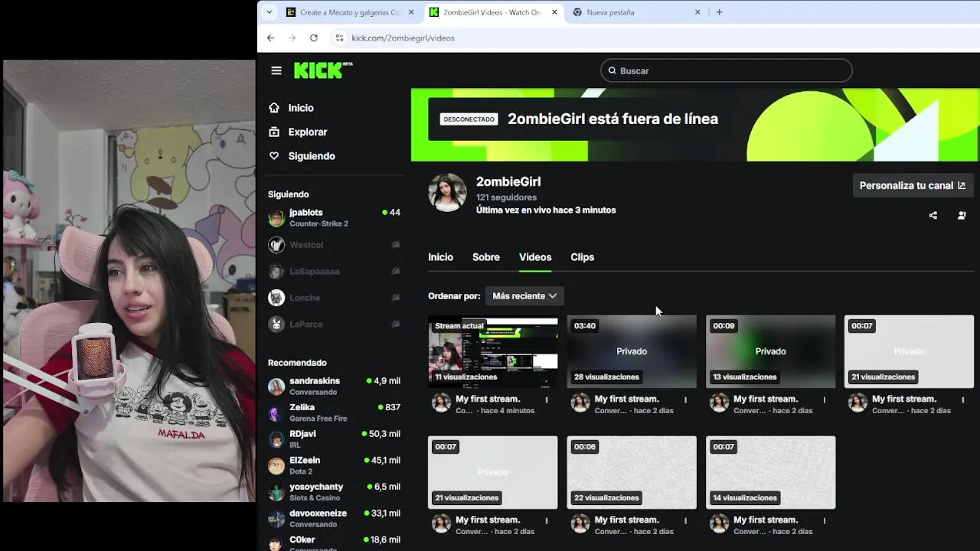Click 'Última vez en vivo hace 3 minutos'

(546, 210)
